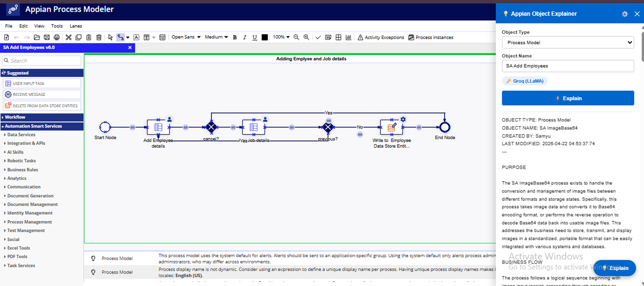Toggle the connector flow tool

point(121,37)
